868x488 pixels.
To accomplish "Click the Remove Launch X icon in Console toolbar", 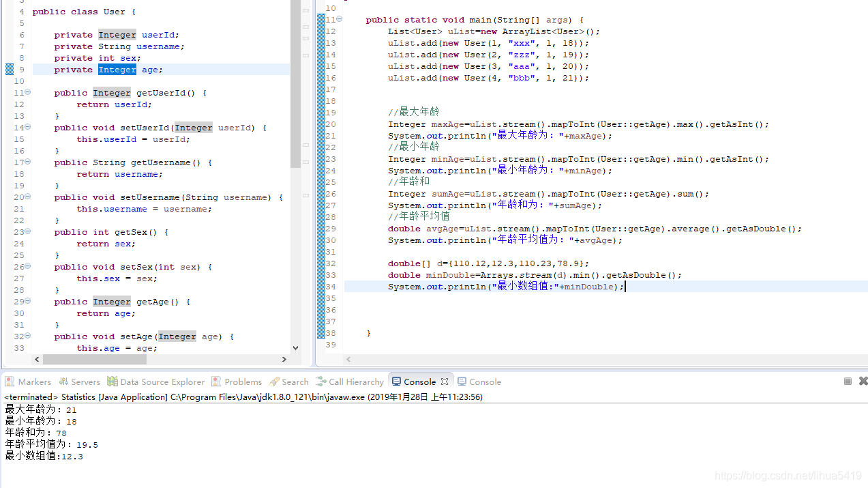I will point(863,382).
